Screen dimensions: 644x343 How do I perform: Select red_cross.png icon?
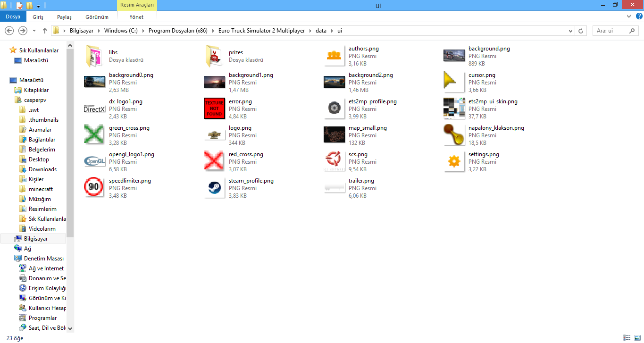(x=214, y=161)
